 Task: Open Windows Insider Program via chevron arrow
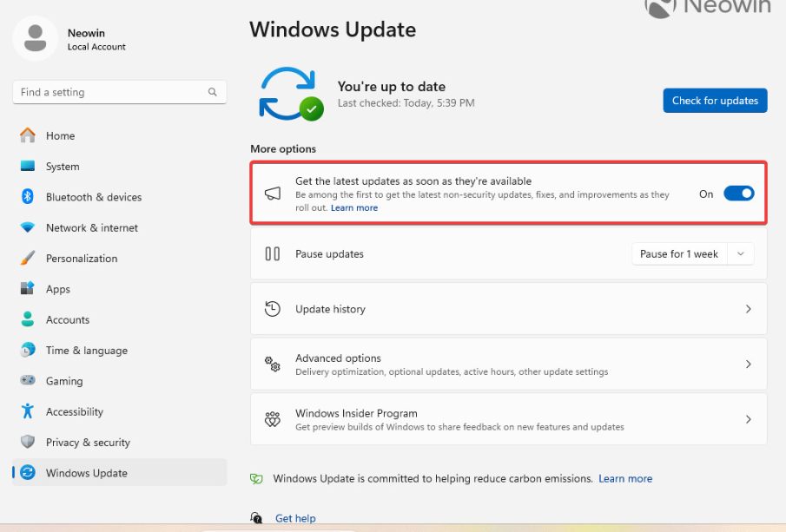(x=748, y=419)
